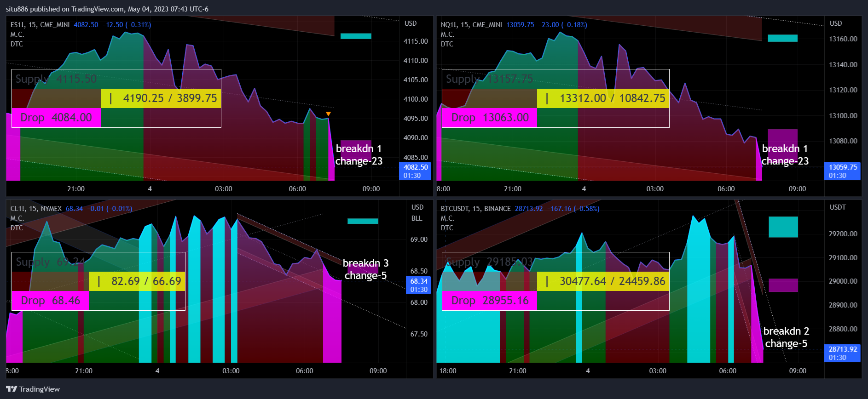The width and height of the screenshot is (868, 399).
Task: Click the 'breakdn 3 change-5' label
Action: [x=366, y=269]
